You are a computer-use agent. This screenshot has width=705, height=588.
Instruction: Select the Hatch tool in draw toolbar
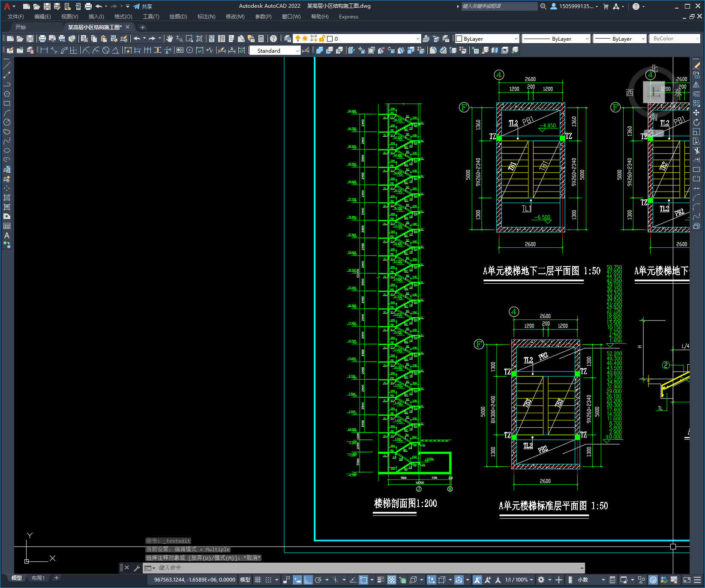pyautogui.click(x=7, y=198)
